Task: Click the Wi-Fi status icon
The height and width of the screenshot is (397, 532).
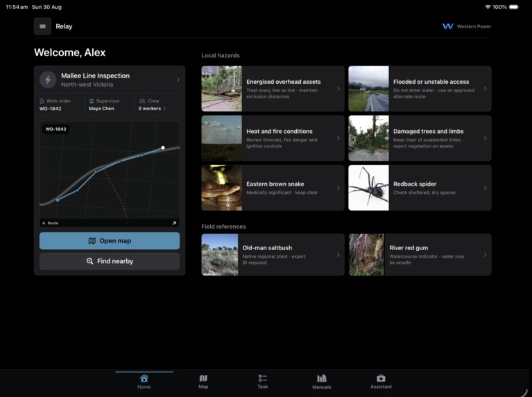Action: tap(488, 7)
